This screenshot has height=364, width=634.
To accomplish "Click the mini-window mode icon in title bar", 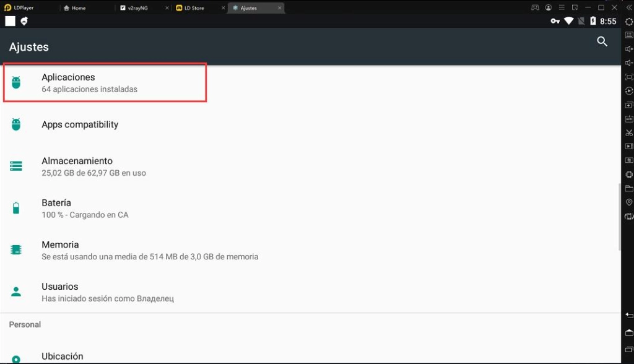I will 575,7.
